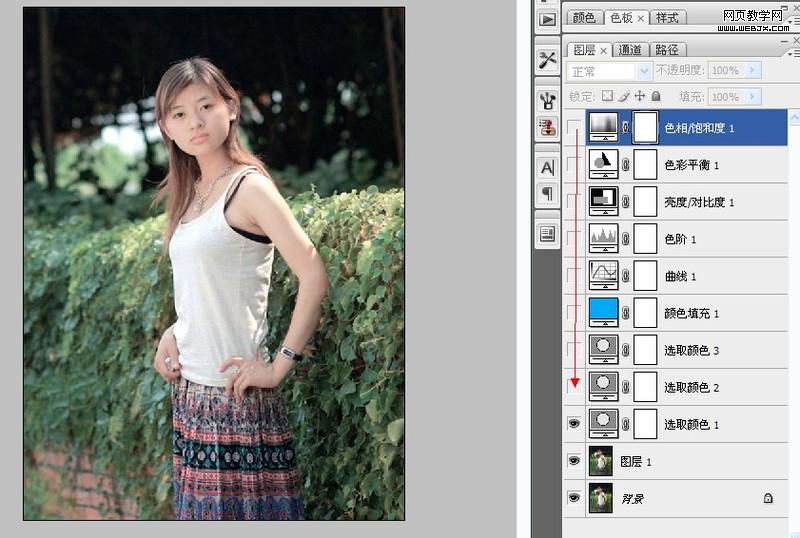Select layer name 亮度/对比度 1
Image resolution: width=800 pixels, height=538 pixels.
tap(699, 202)
